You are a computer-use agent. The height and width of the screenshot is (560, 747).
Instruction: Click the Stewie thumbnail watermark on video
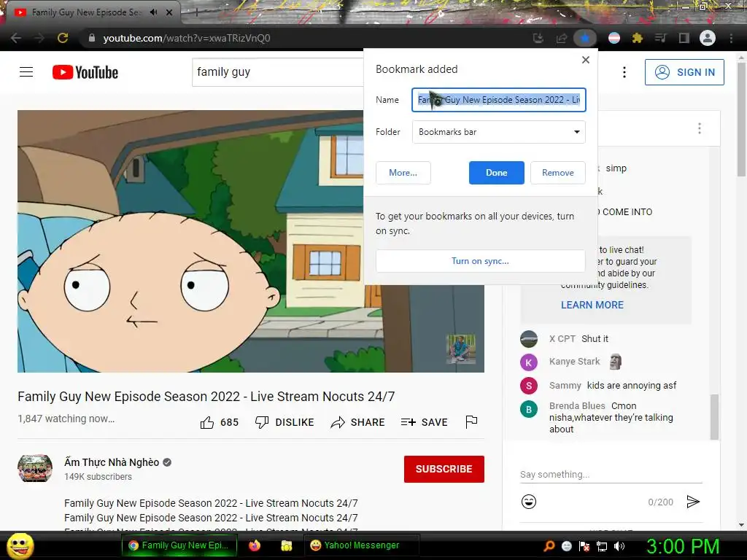(461, 349)
